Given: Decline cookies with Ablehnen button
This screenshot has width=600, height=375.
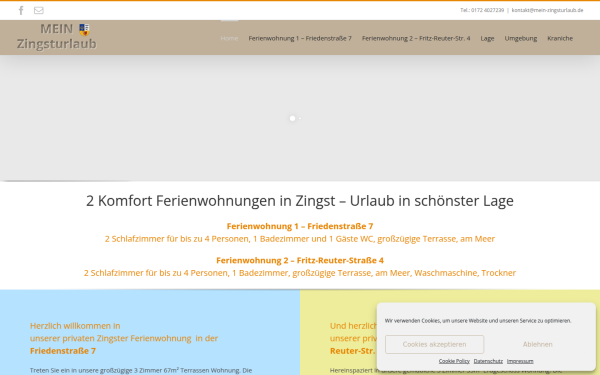Looking at the screenshot, I should (538, 344).
